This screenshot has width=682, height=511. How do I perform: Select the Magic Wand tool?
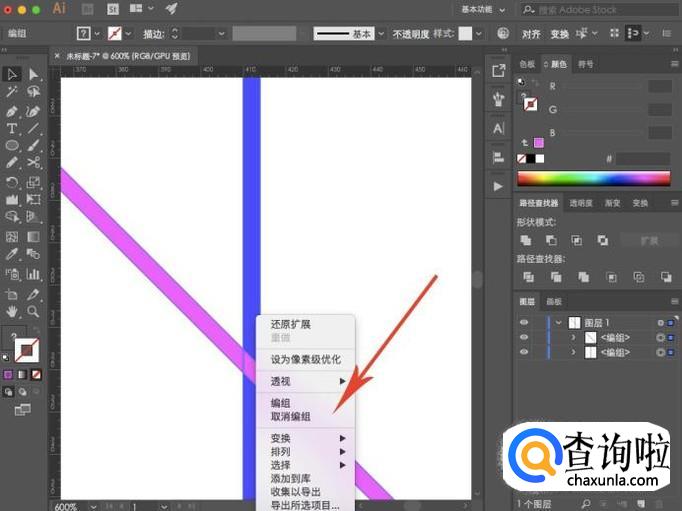click(12, 92)
